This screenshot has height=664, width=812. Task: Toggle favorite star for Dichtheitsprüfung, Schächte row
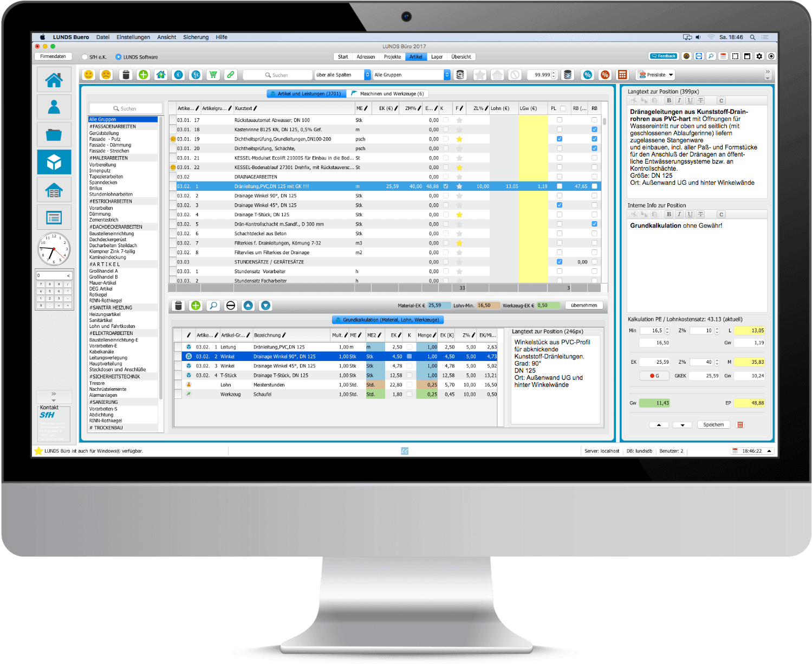459,149
